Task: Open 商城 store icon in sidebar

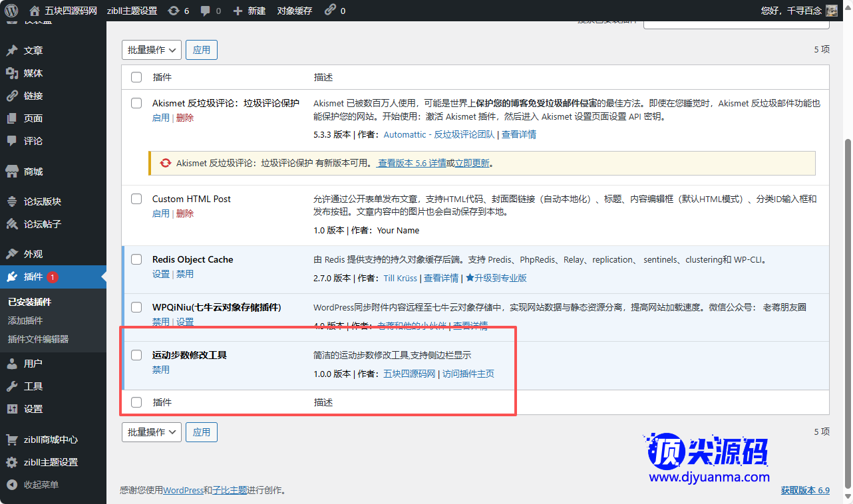Action: [12, 172]
